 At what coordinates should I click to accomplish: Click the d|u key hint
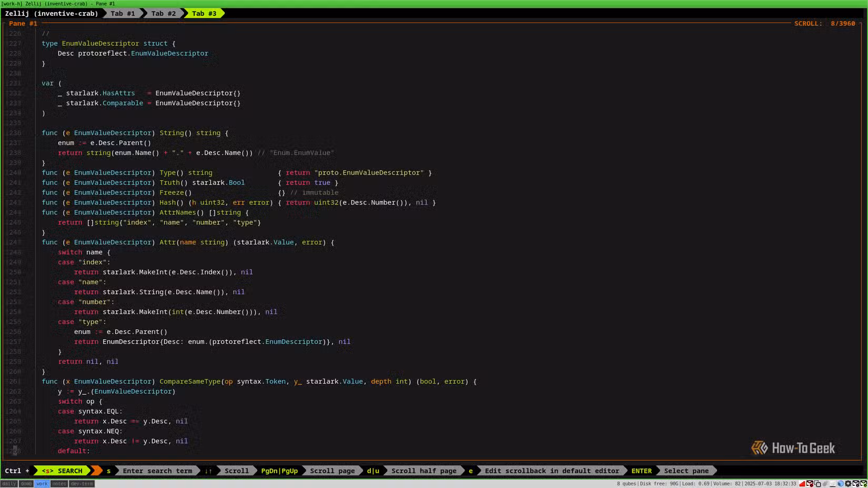coord(373,471)
